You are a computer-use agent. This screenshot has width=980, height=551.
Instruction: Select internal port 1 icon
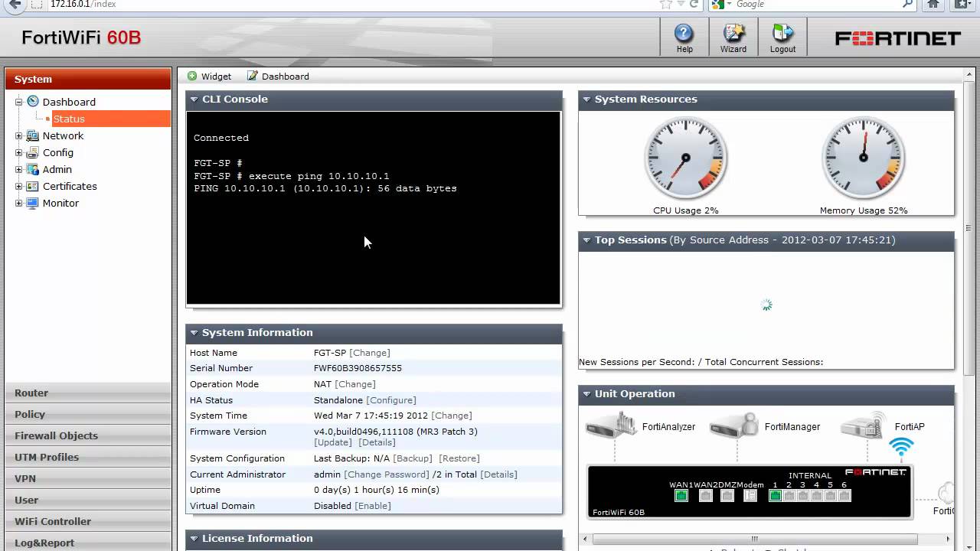(775, 495)
